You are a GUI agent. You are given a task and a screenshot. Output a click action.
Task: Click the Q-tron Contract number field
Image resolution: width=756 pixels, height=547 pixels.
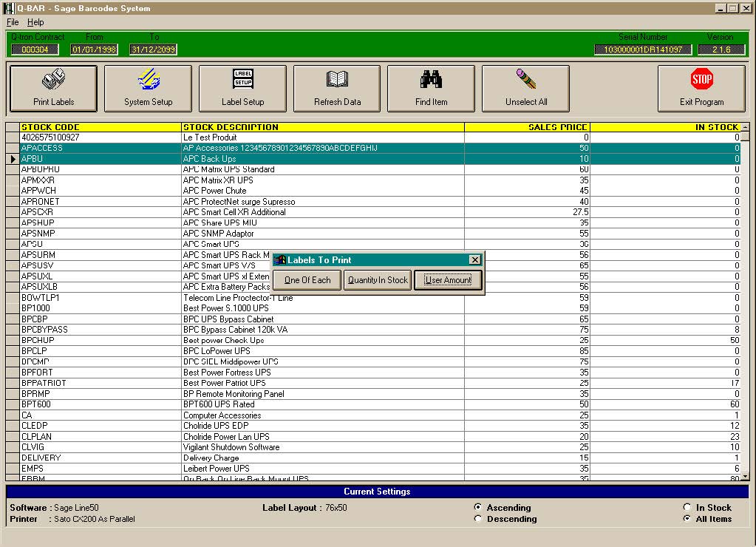[x=35, y=50]
